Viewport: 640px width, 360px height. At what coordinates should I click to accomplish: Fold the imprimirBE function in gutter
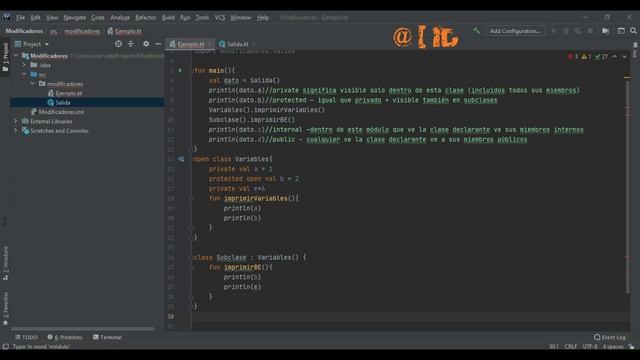[x=191, y=267]
